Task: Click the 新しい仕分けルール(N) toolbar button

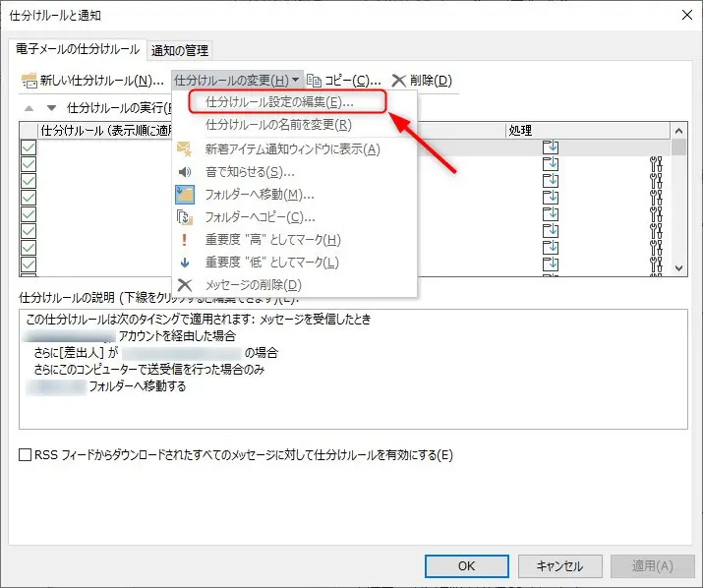Action: [92, 81]
